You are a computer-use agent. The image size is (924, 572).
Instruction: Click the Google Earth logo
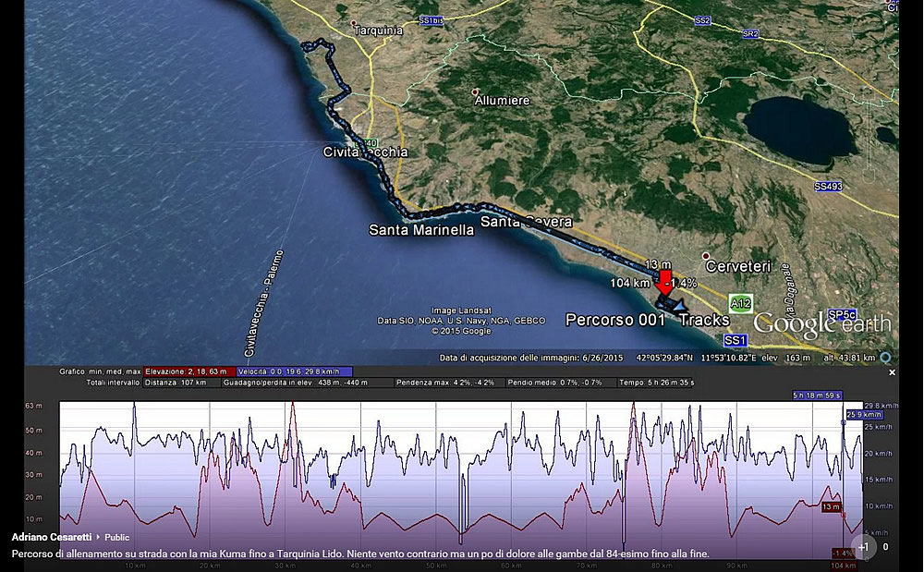[821, 323]
